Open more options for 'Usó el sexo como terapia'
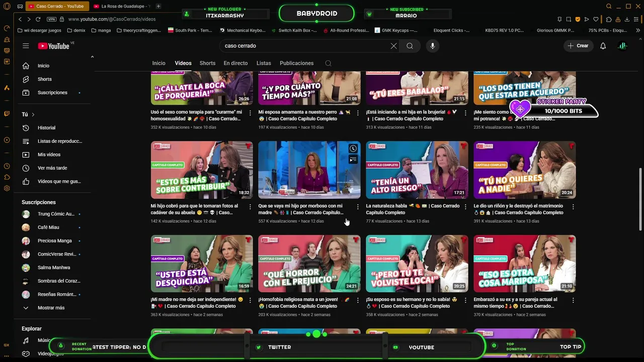The width and height of the screenshot is (644, 362). (250, 113)
